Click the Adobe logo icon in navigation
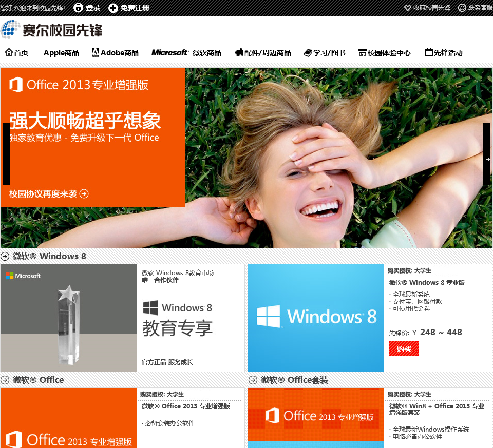 95,52
